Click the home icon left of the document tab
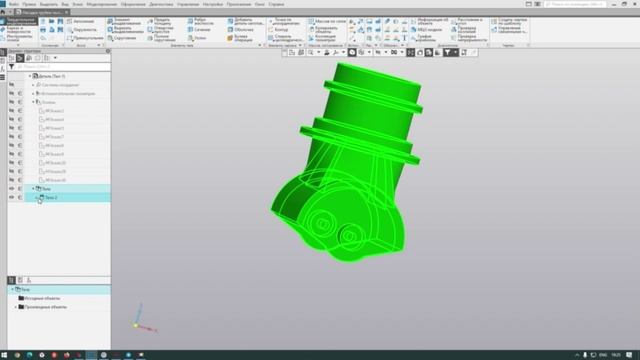Screen dimensions: 640x360 (3, 12)
